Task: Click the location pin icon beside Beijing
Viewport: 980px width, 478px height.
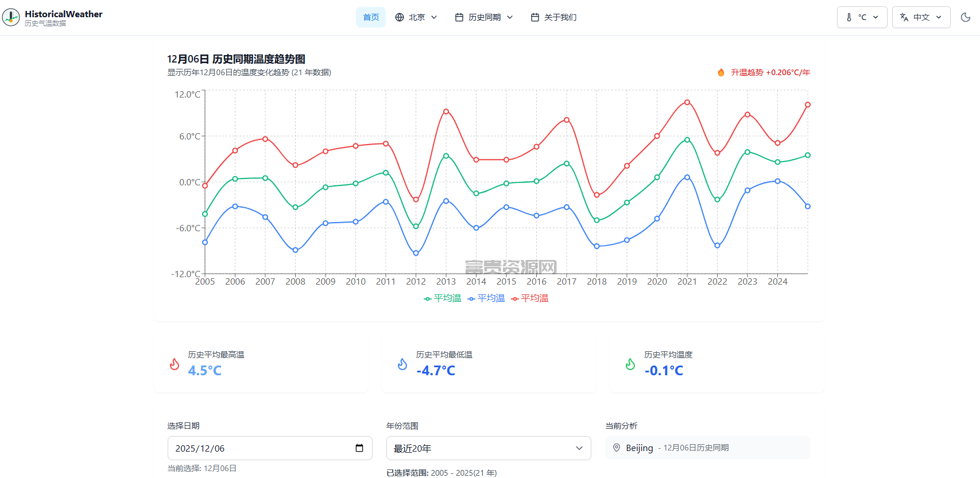Action: point(617,448)
